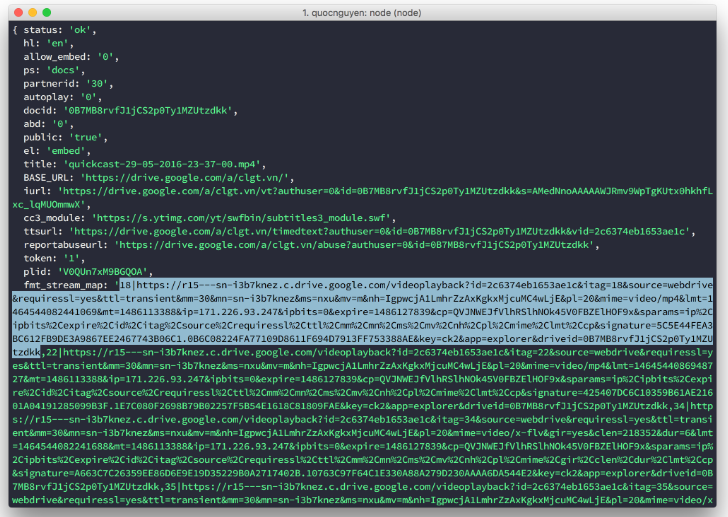
Task: Click the BASE_URL 'https://drive.google.com/a/clgt.vn/'
Action: click(185, 178)
